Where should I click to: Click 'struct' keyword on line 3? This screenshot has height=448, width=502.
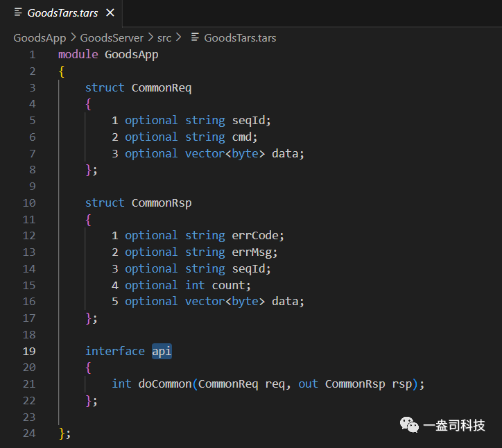[105, 88]
